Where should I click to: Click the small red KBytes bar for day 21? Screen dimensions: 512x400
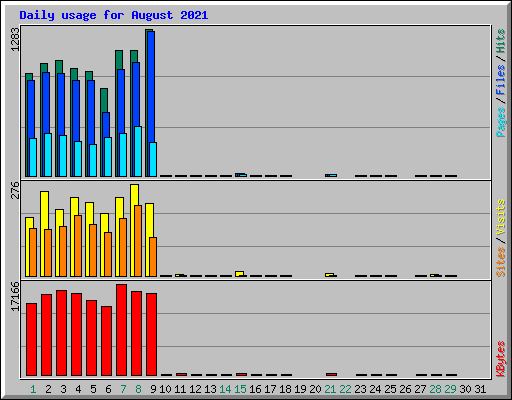pos(331,374)
